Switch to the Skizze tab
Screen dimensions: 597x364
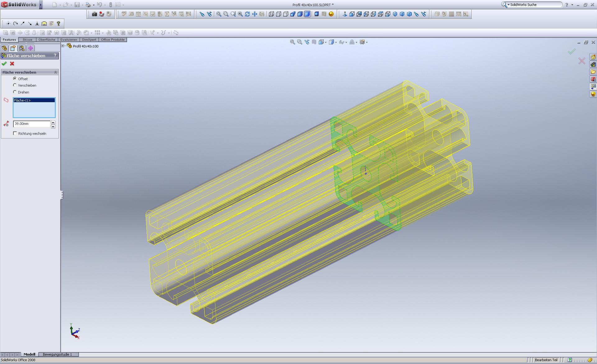27,40
